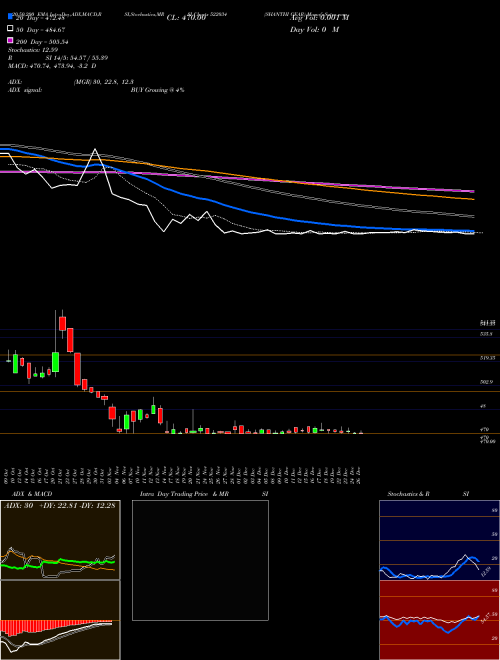Click the 'CL: 470.00' closing price label
Viewport: 500px width, 660px height.
[x=186, y=18]
